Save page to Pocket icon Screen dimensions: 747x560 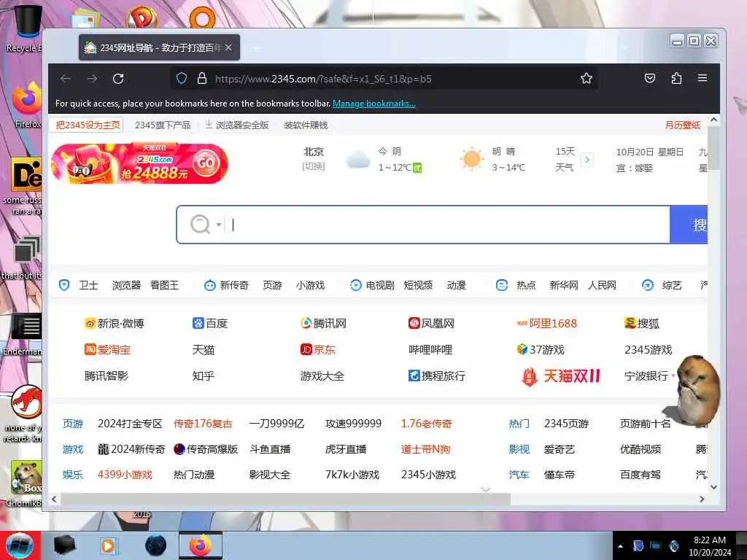click(x=650, y=78)
